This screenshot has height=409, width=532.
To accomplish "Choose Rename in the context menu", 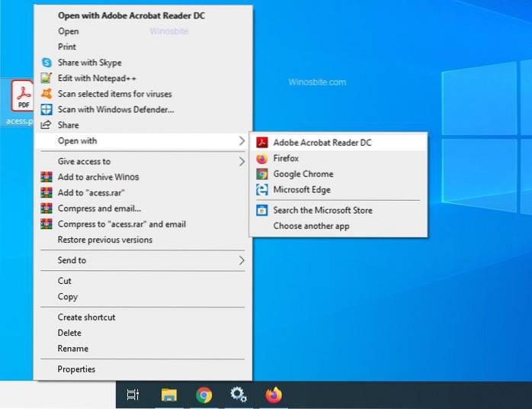I will 73,349.
